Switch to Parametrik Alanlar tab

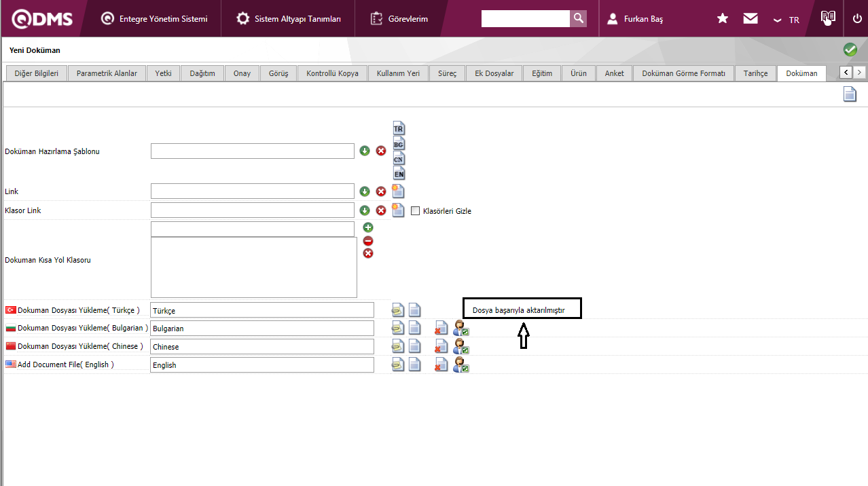(107, 73)
